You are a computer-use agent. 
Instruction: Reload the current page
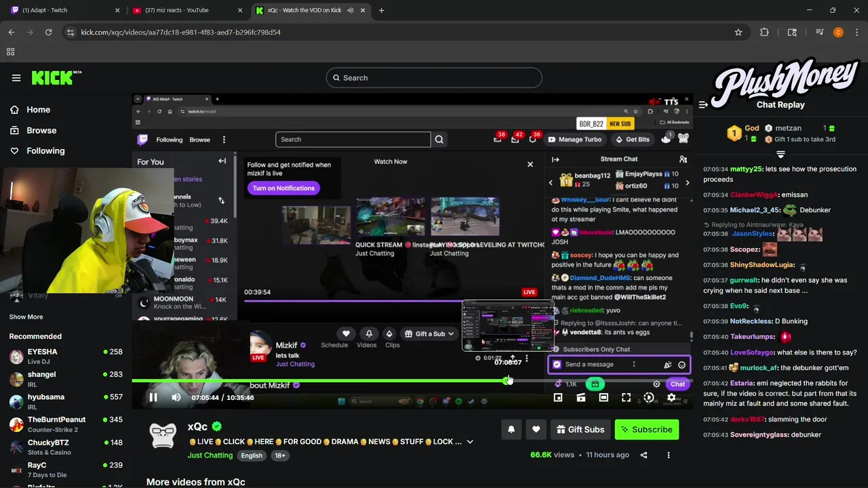click(x=48, y=32)
